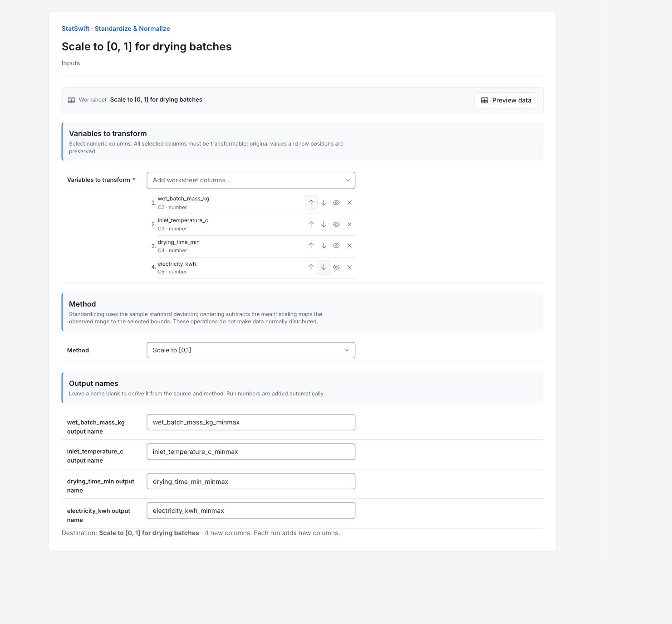
Task: Move inlet_temperature_c up one position
Action: 311,224
